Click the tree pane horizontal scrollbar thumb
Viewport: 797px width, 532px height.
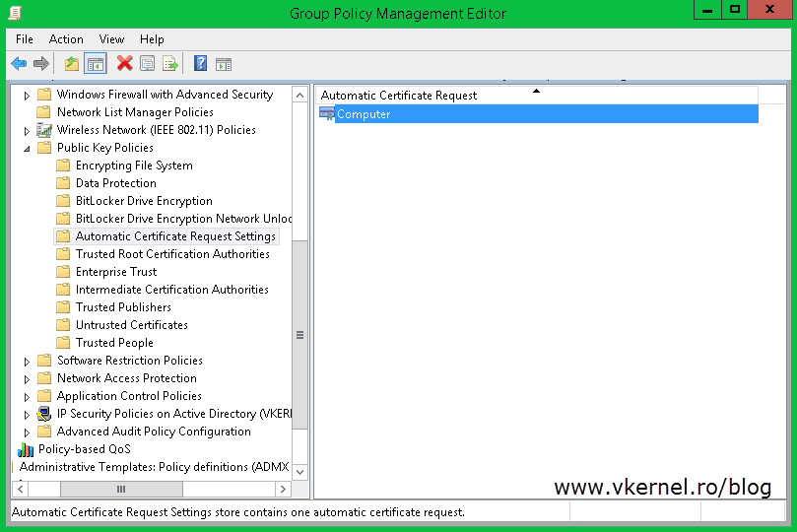pyautogui.click(x=121, y=490)
